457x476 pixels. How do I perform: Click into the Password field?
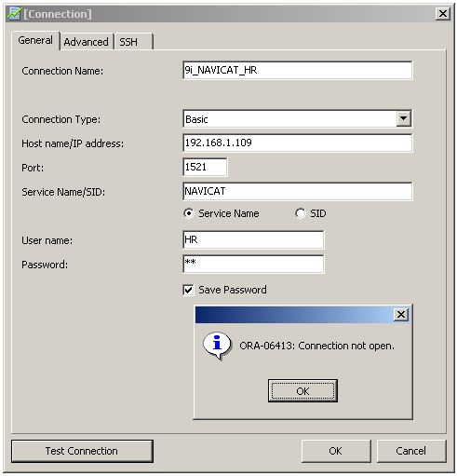[253, 264]
